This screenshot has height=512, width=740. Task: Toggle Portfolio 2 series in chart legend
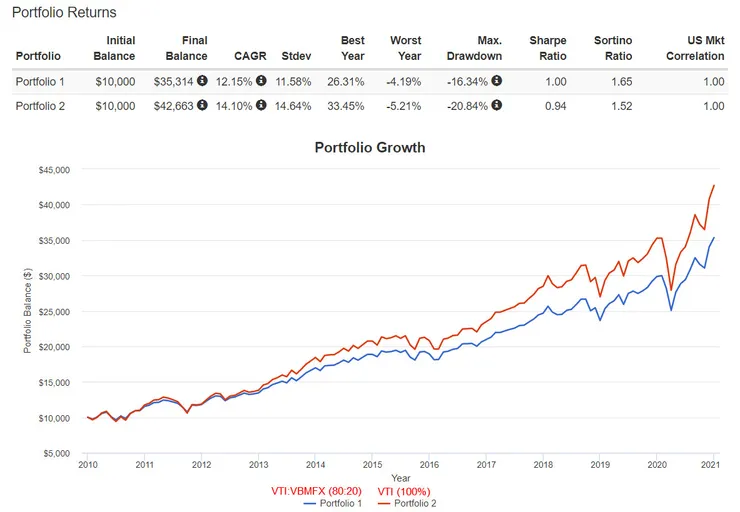tap(412, 503)
